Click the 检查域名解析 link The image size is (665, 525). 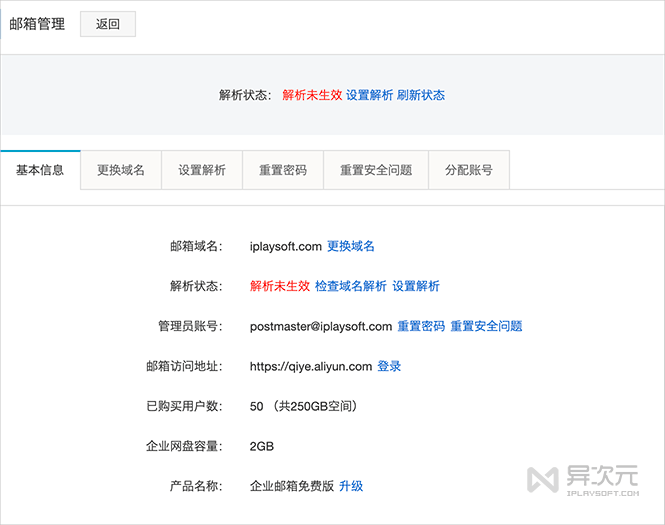(351, 286)
